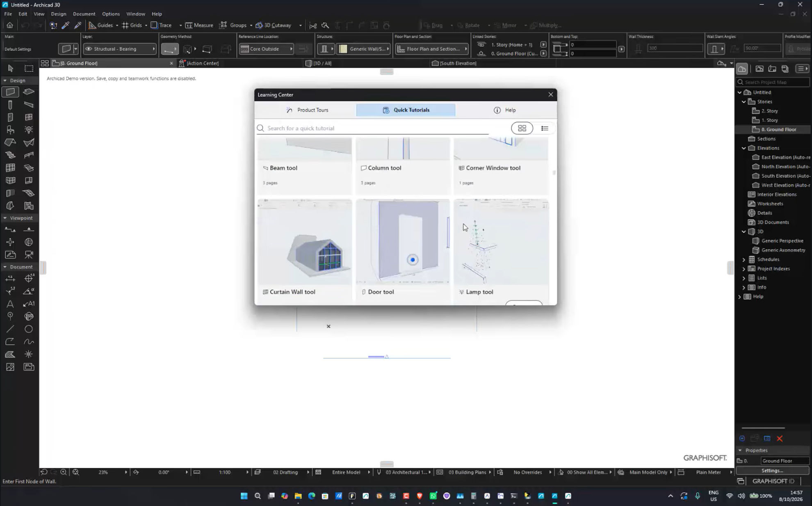The height and width of the screenshot is (506, 812).
Task: Click the red delete X in navigator
Action: click(780, 438)
